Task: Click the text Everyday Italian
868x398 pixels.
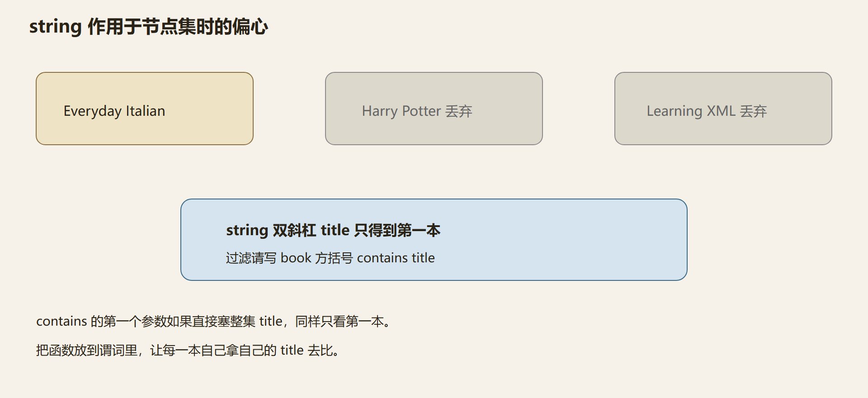Action: tap(114, 111)
